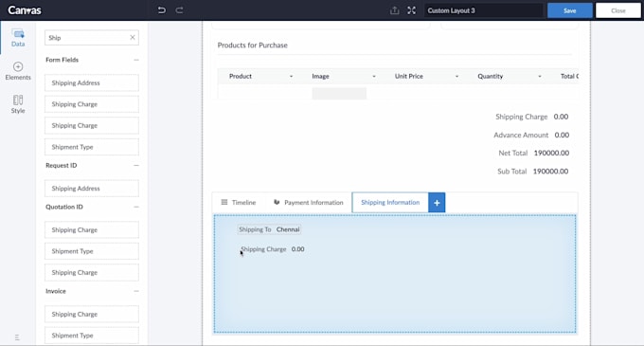Click the Net Total 190000.00 row
The width and height of the screenshot is (644, 346).
533,153
